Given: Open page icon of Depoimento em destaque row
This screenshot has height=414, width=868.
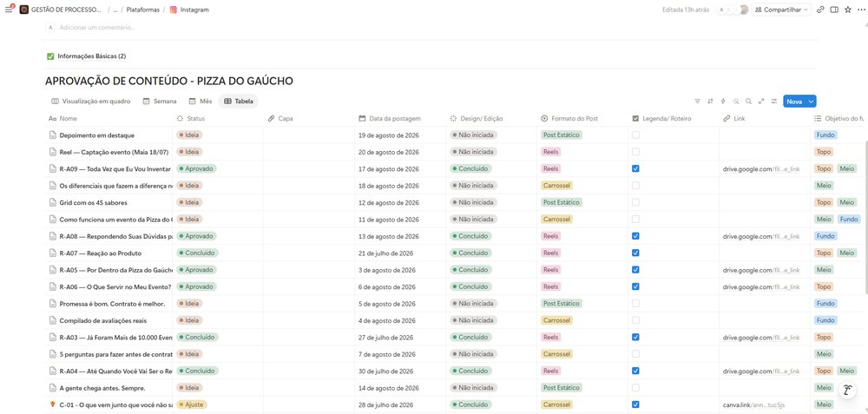Looking at the screenshot, I should [x=53, y=135].
